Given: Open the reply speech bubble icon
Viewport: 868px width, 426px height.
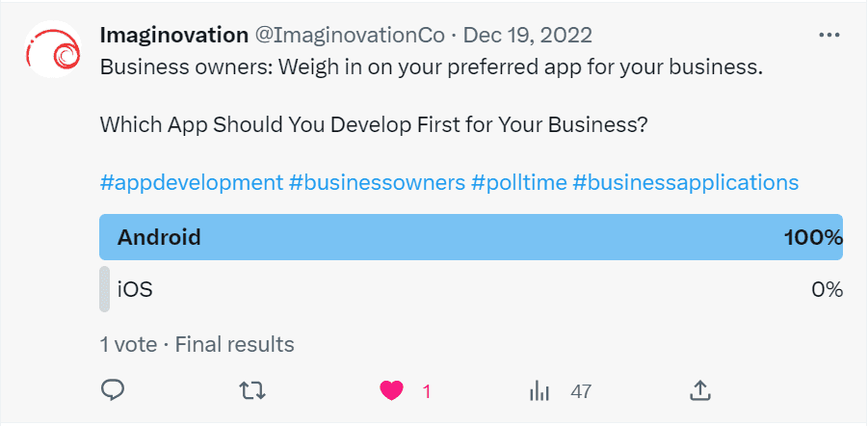Looking at the screenshot, I should [113, 390].
